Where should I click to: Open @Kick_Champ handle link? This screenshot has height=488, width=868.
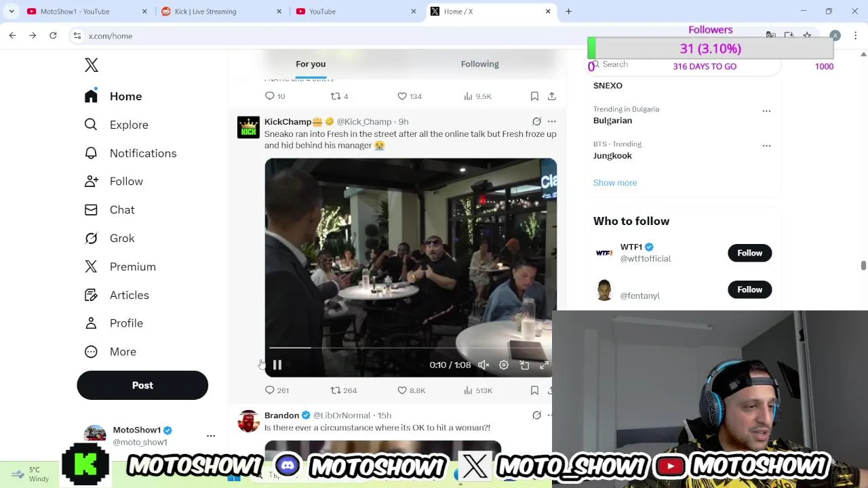[364, 122]
